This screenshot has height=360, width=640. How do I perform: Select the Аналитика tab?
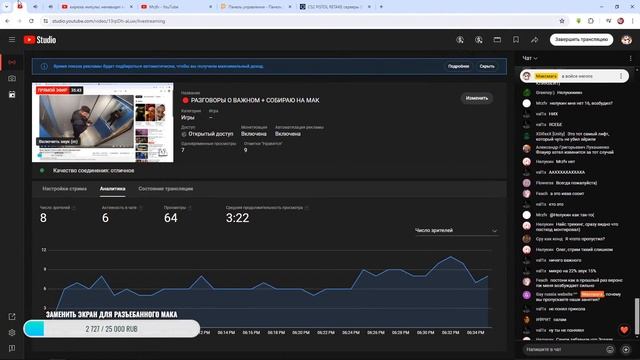(x=112, y=189)
